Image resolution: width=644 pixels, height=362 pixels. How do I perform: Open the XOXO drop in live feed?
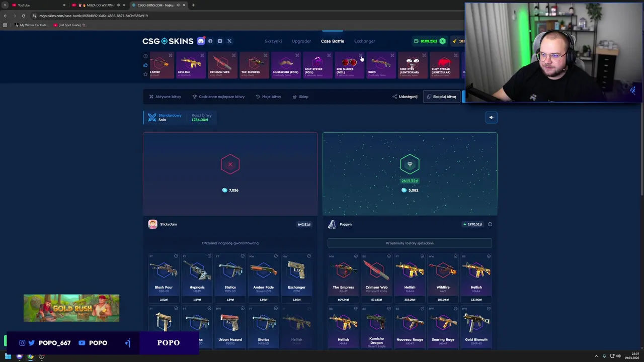click(381, 65)
